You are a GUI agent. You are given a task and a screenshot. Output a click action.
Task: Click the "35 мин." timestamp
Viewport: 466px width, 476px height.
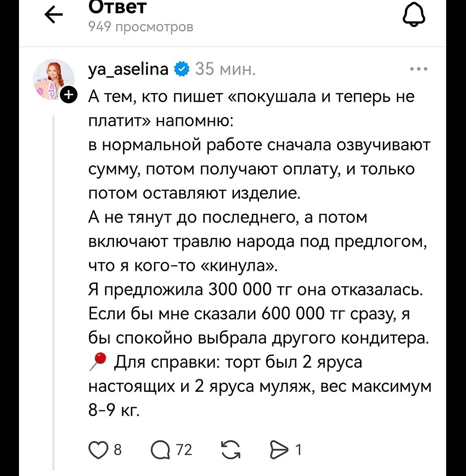225,69
